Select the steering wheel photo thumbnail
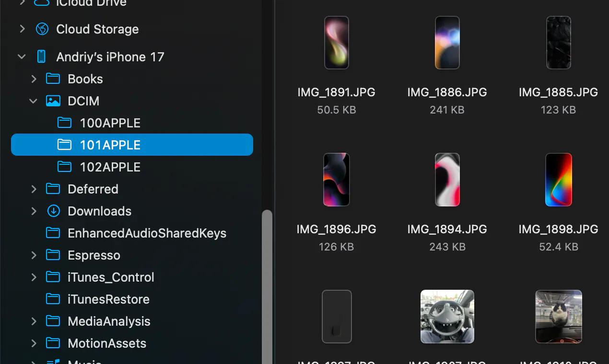The image size is (609, 364). (x=447, y=317)
